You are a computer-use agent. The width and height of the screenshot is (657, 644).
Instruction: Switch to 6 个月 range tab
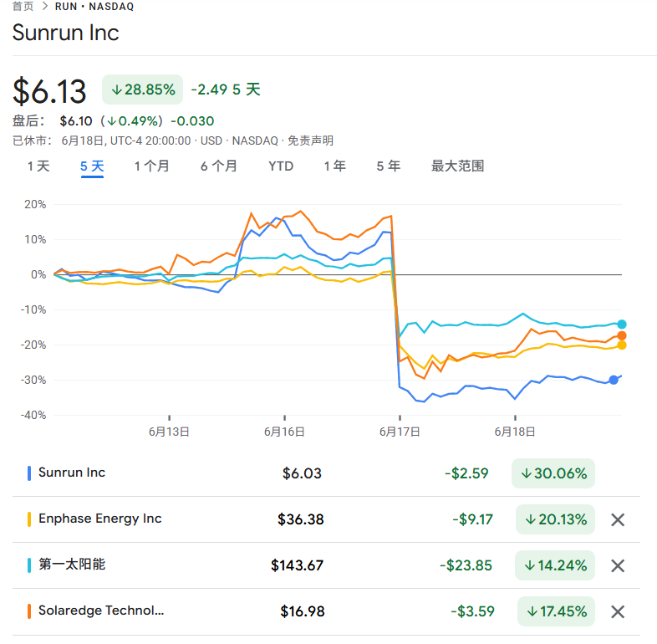218,166
